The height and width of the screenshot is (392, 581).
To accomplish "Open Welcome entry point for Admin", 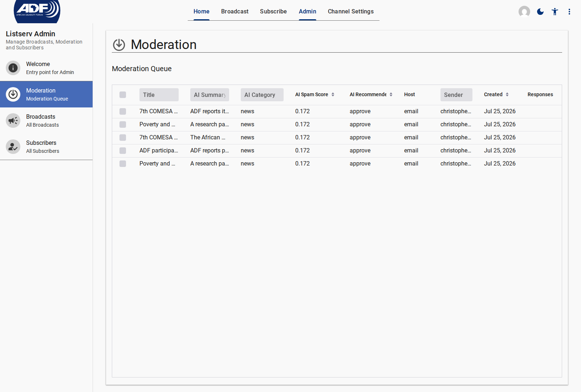I will [x=46, y=68].
